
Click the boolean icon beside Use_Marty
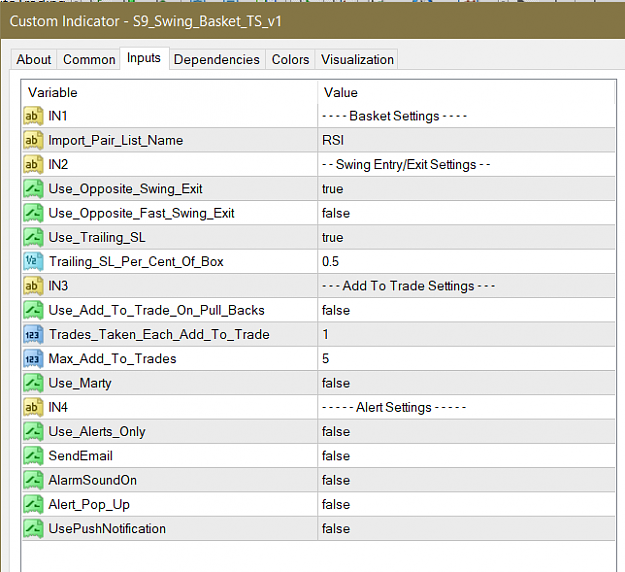(33, 383)
